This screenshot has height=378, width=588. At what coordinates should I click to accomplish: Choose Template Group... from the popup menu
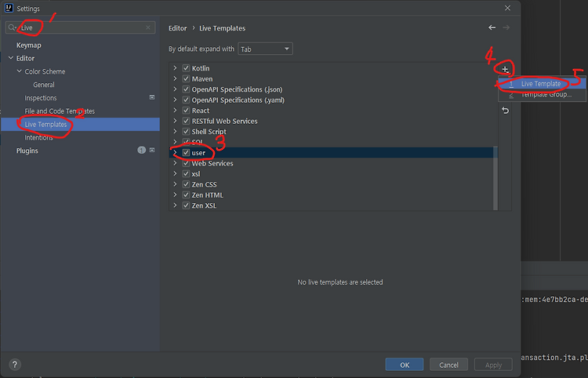click(542, 94)
